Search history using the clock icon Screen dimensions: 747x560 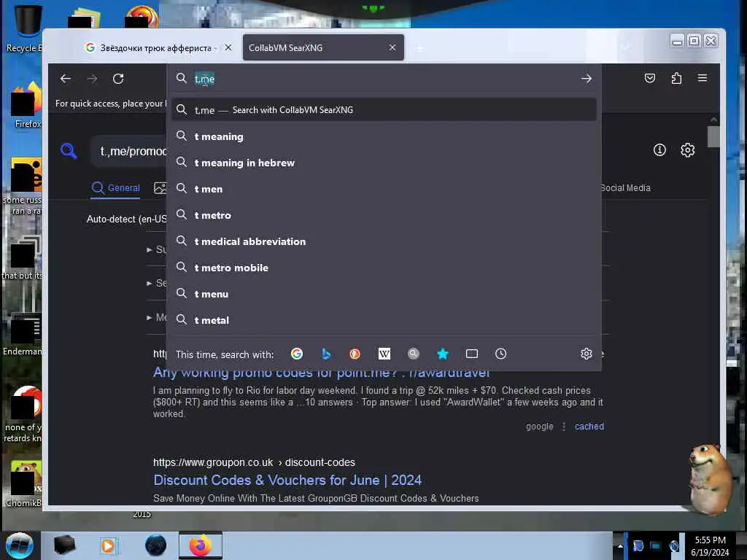(500, 354)
